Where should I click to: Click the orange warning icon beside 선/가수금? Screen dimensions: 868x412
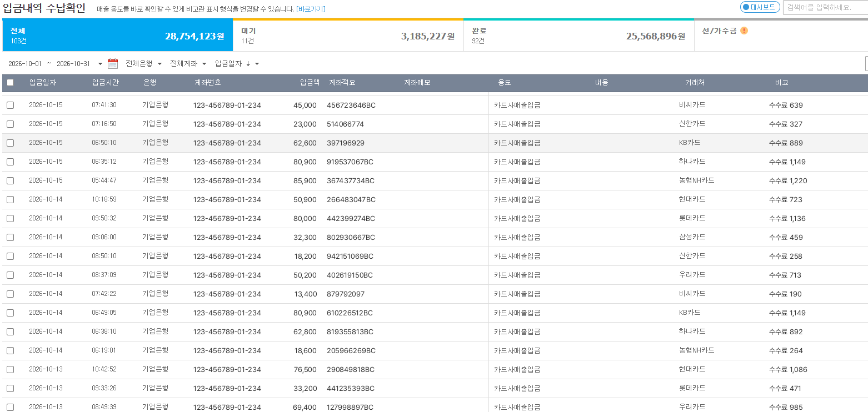click(744, 31)
